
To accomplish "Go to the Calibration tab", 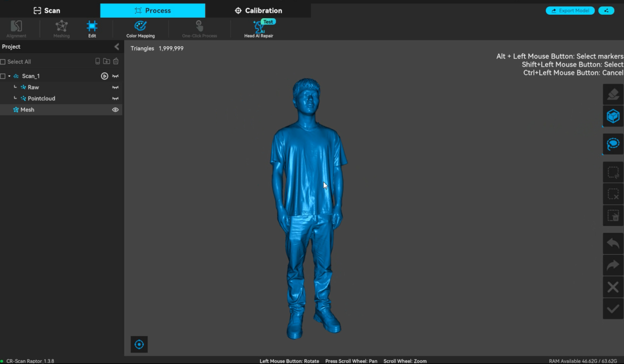I will click(x=259, y=10).
